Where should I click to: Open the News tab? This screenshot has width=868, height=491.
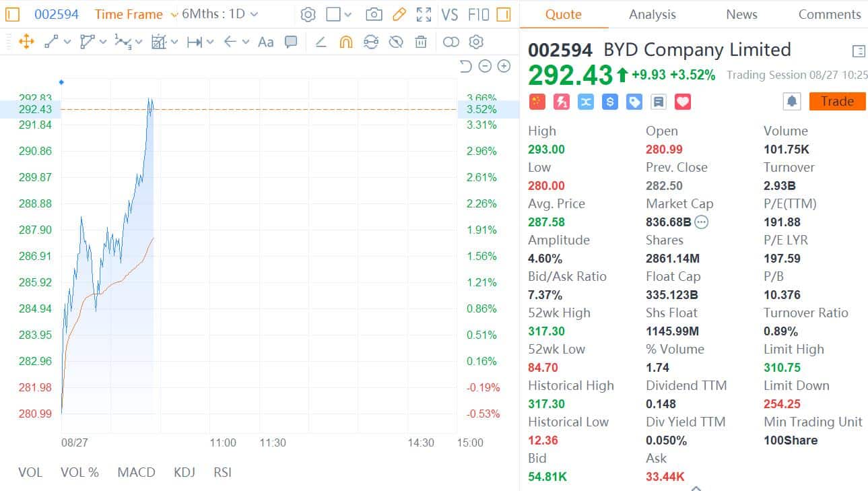(741, 14)
